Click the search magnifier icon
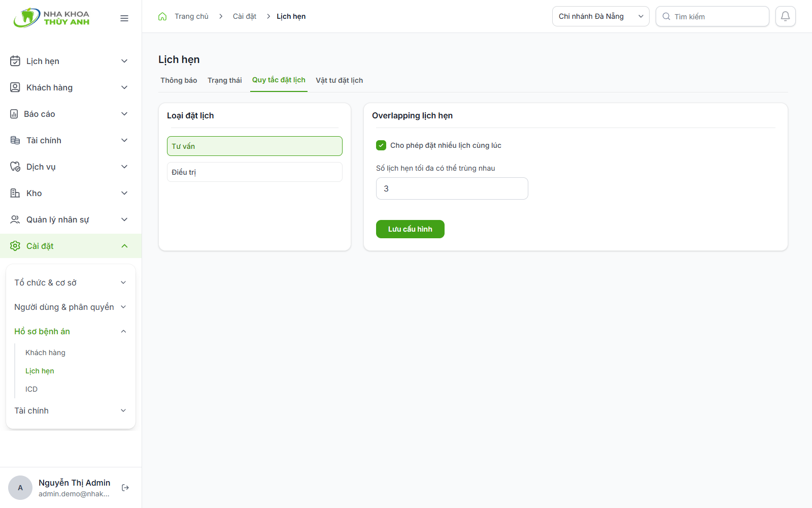This screenshot has width=812, height=508. (666, 16)
